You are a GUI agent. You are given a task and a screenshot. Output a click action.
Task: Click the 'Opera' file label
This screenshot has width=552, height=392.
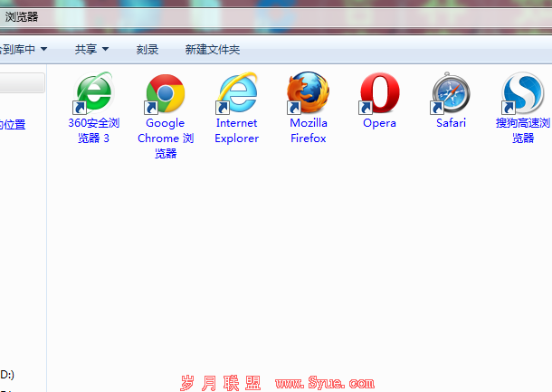point(379,123)
